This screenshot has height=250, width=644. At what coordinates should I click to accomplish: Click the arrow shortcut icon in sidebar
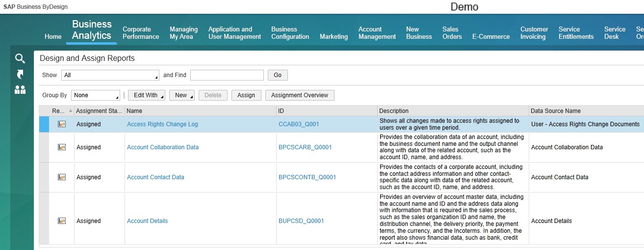[20, 74]
